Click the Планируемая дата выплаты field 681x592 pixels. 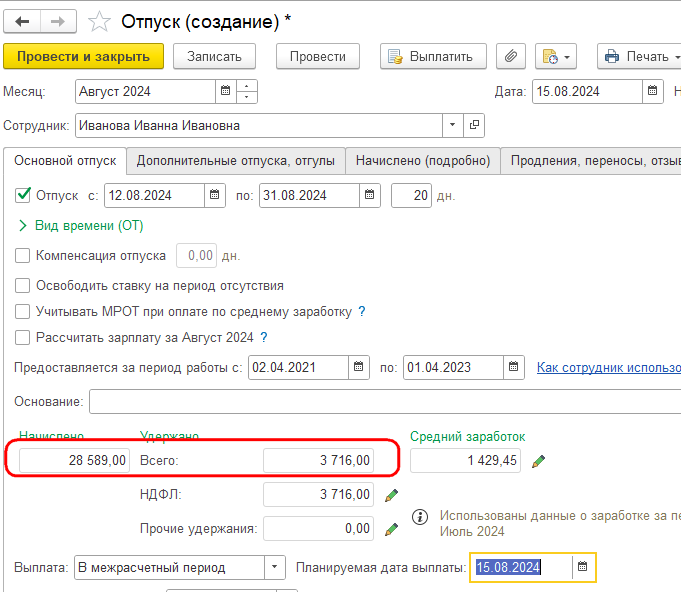coord(521,567)
